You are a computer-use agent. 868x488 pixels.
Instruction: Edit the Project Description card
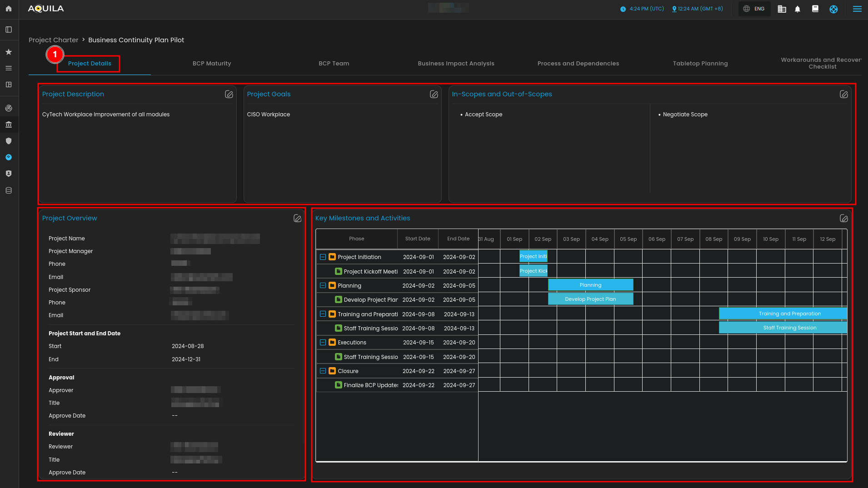(229, 94)
